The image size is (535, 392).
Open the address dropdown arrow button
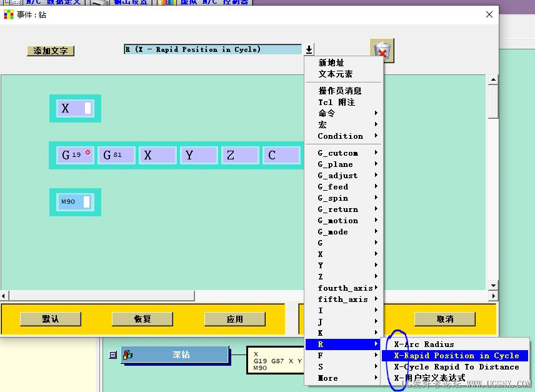click(309, 49)
